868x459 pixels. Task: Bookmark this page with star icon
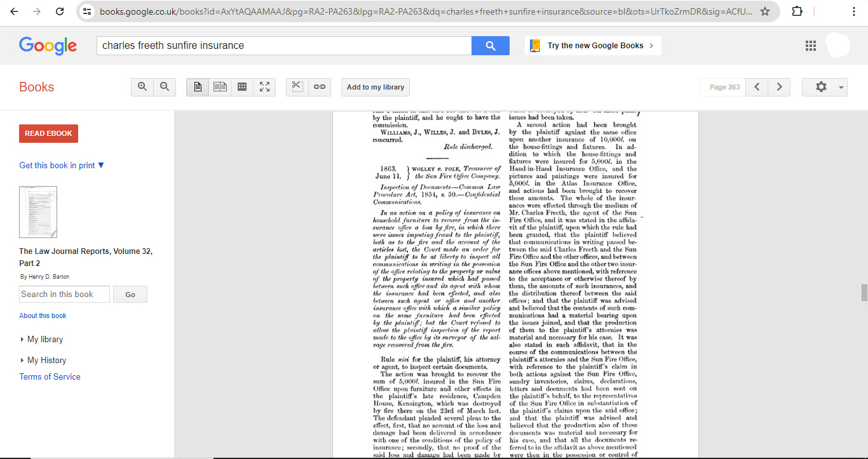pos(765,11)
